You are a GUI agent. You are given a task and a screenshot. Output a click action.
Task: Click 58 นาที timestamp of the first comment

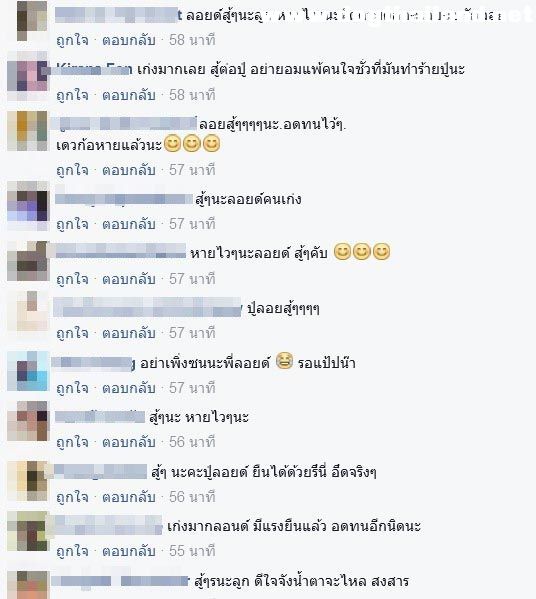pyautogui.click(x=192, y=40)
